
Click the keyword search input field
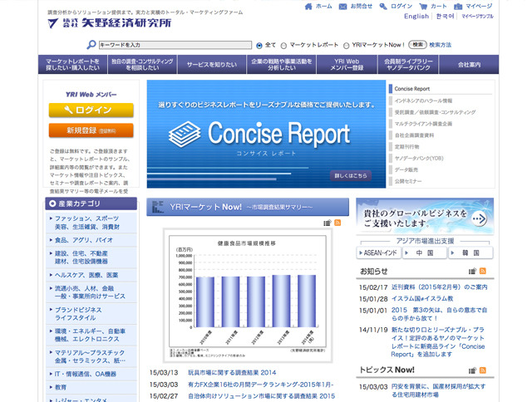click(175, 45)
